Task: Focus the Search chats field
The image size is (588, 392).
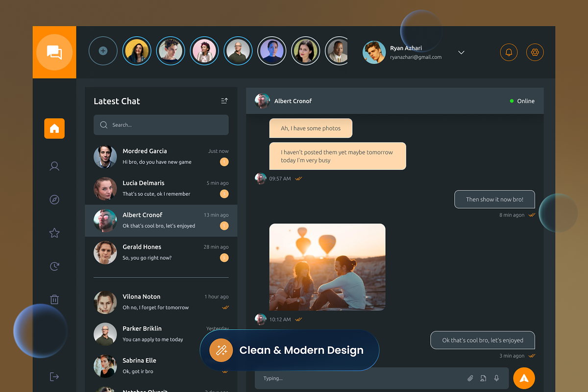Action: click(161, 125)
